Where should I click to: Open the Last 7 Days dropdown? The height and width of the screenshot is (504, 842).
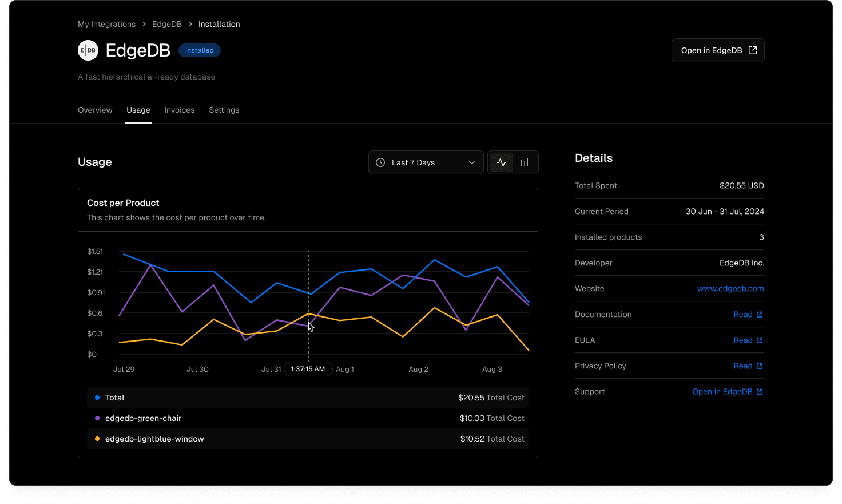coord(413,162)
